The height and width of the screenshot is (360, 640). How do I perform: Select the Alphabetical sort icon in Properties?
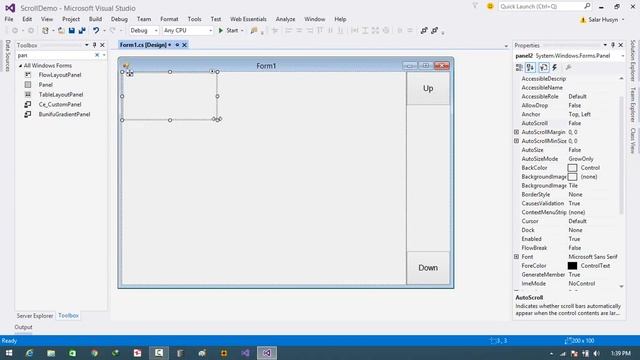pos(530,67)
